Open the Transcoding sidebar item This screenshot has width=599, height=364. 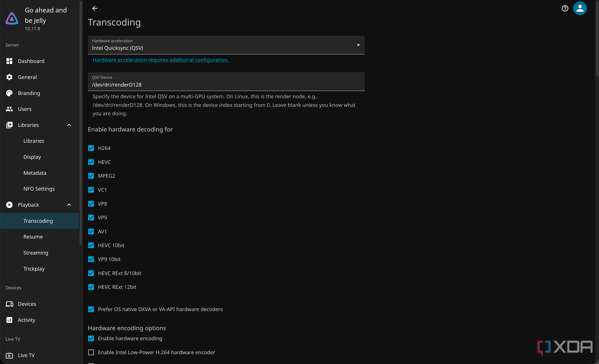coord(39,221)
